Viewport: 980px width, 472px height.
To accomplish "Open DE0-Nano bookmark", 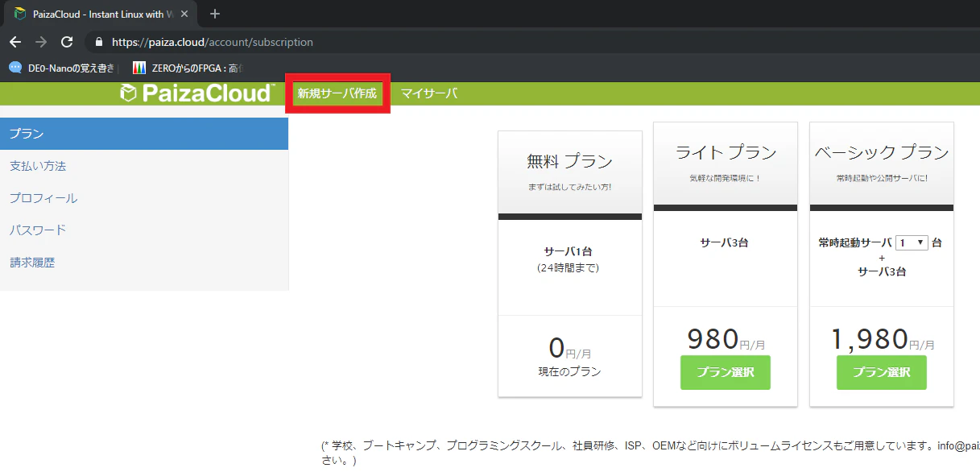I will click(63, 68).
